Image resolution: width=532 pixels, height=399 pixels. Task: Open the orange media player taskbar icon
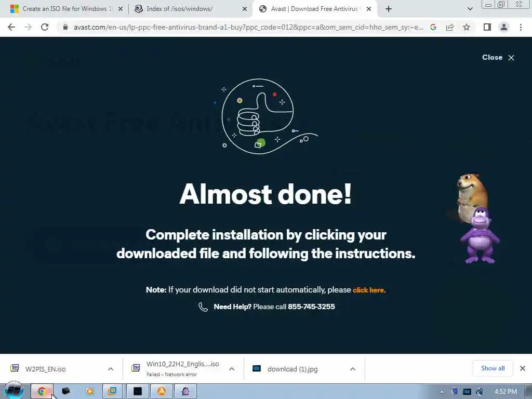click(90, 391)
